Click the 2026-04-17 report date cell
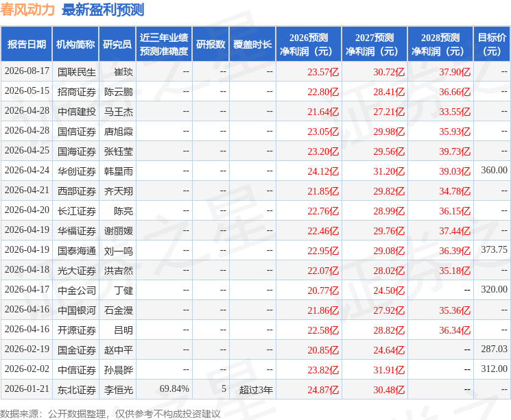 [x=27, y=289]
